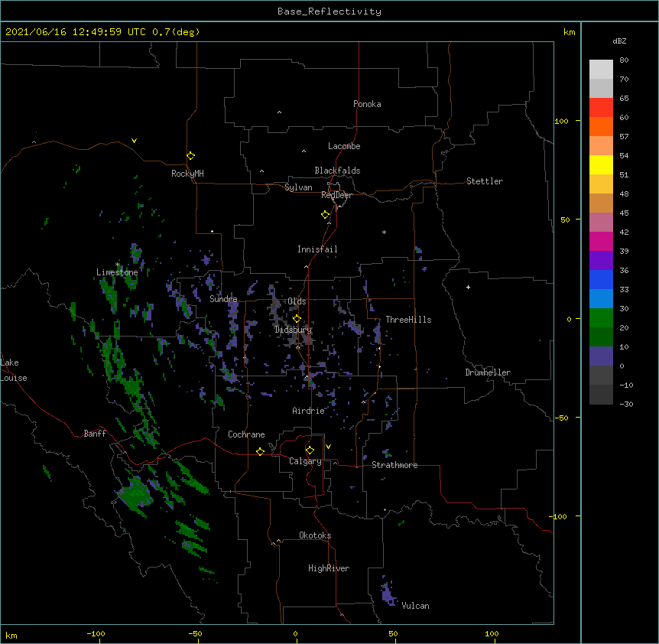
Task: Click the purple radar echo near Vulcan
Action: point(388,593)
